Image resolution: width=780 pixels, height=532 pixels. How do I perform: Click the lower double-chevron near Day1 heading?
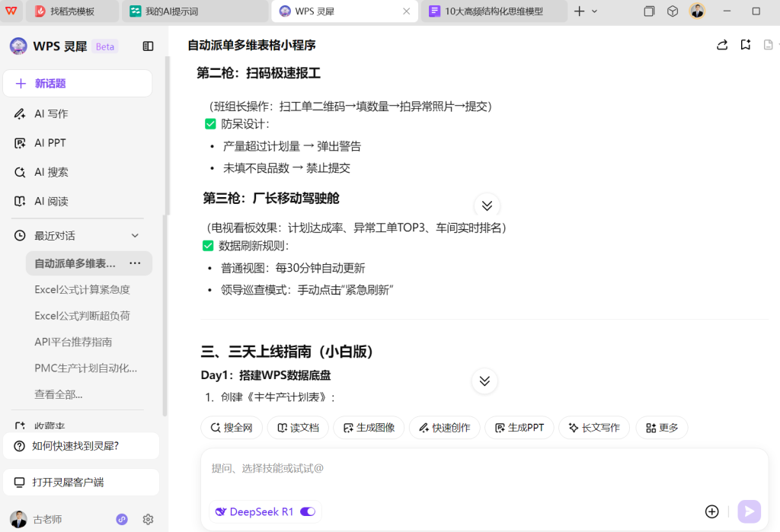[484, 381]
